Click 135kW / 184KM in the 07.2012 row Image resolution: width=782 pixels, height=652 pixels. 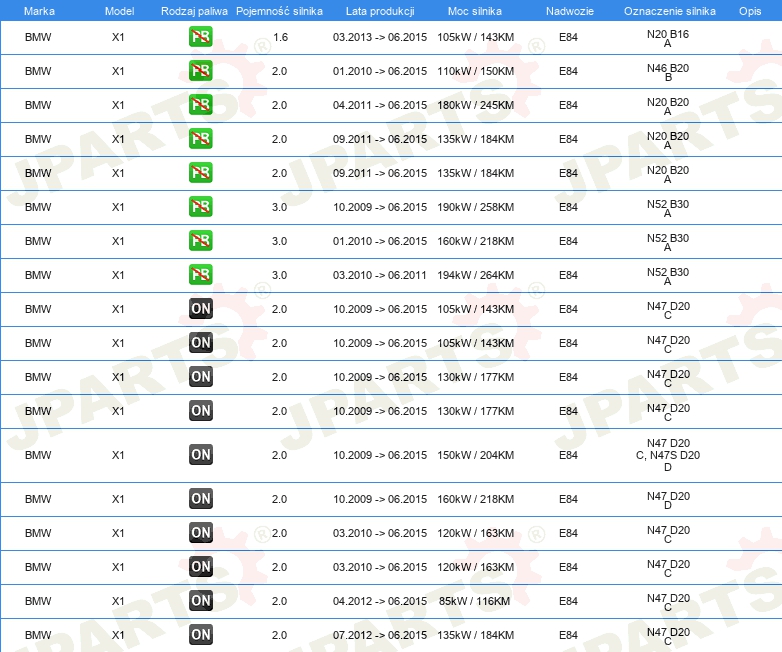click(475, 635)
